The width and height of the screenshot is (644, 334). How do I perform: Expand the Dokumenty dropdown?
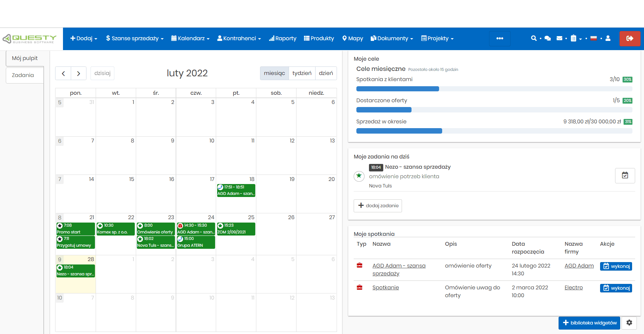392,39
